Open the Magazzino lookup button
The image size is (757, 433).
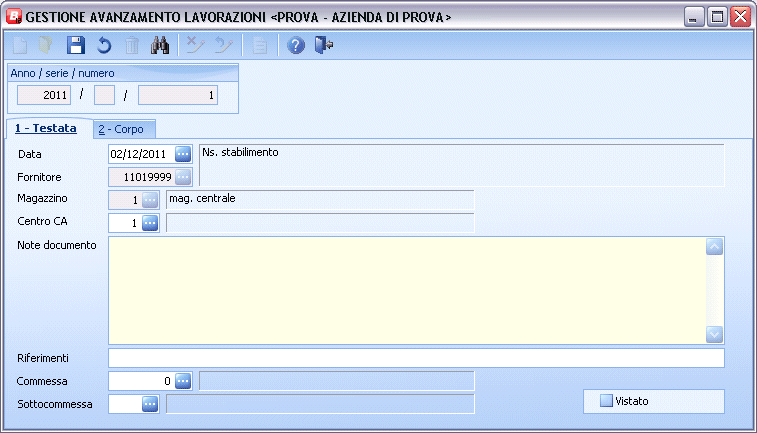point(150,199)
